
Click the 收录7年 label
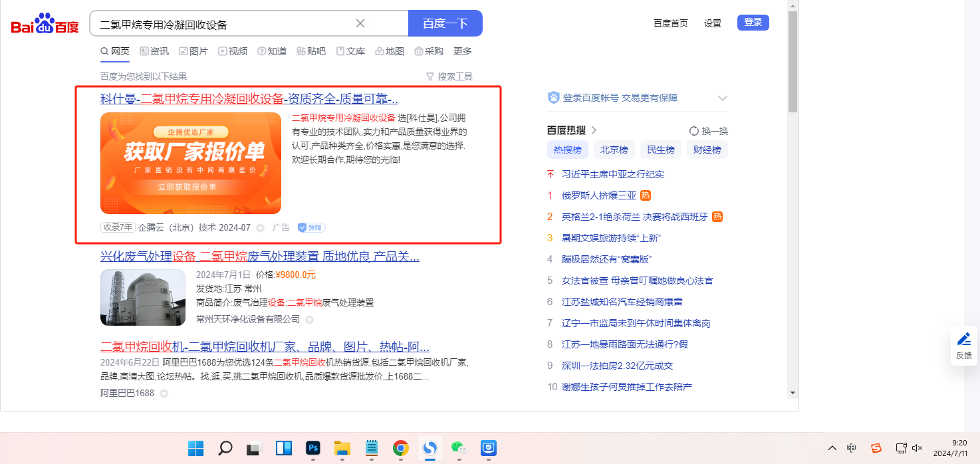click(118, 227)
